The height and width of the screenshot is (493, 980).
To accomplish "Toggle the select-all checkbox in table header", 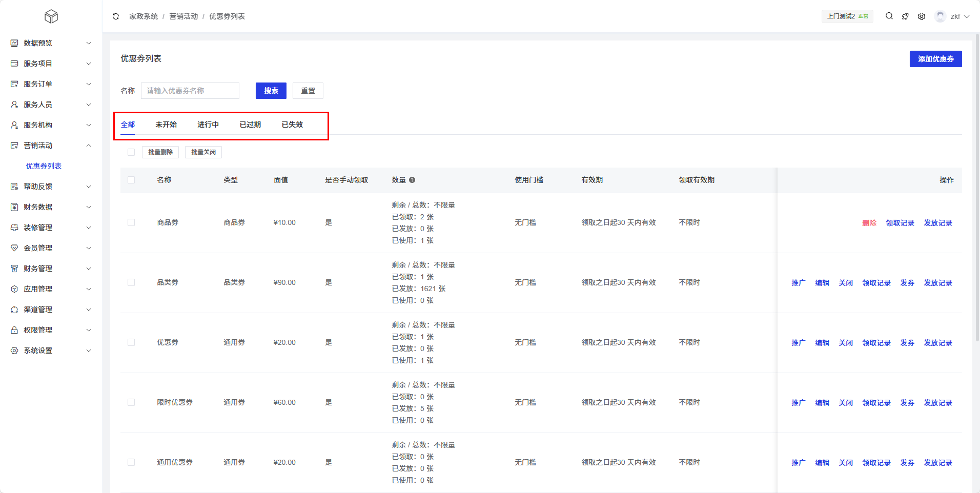I will [131, 180].
